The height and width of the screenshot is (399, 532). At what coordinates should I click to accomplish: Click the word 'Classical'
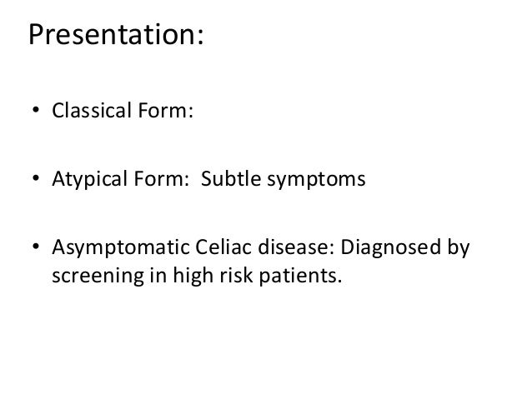tap(92, 111)
